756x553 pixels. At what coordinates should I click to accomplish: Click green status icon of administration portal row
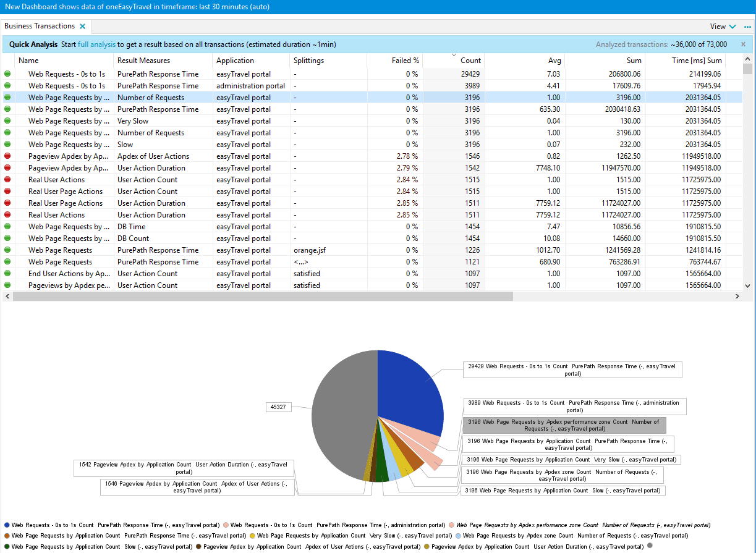click(x=7, y=86)
